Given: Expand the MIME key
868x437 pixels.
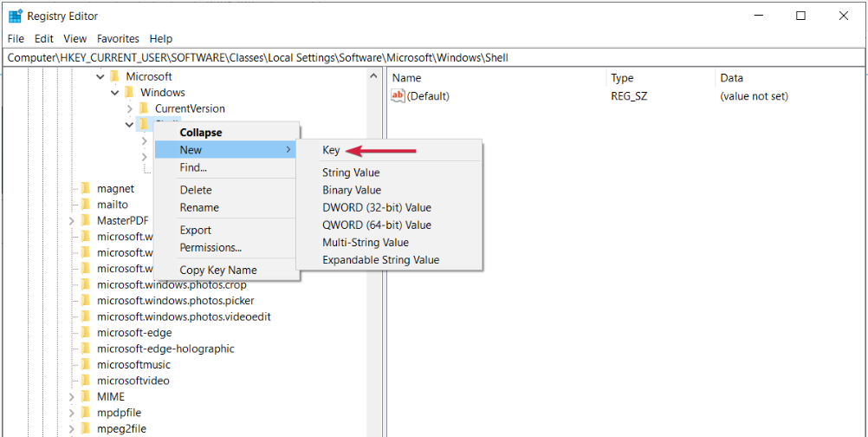Looking at the screenshot, I should (x=71, y=397).
